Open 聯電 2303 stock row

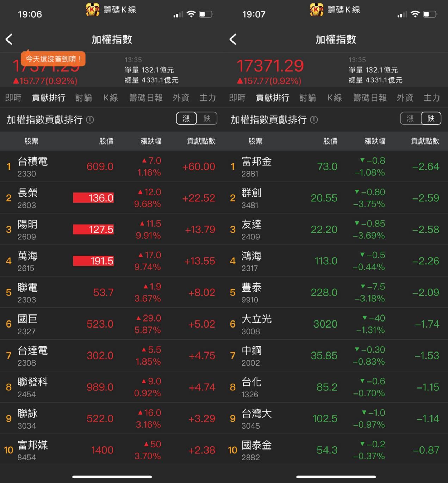coord(112,292)
